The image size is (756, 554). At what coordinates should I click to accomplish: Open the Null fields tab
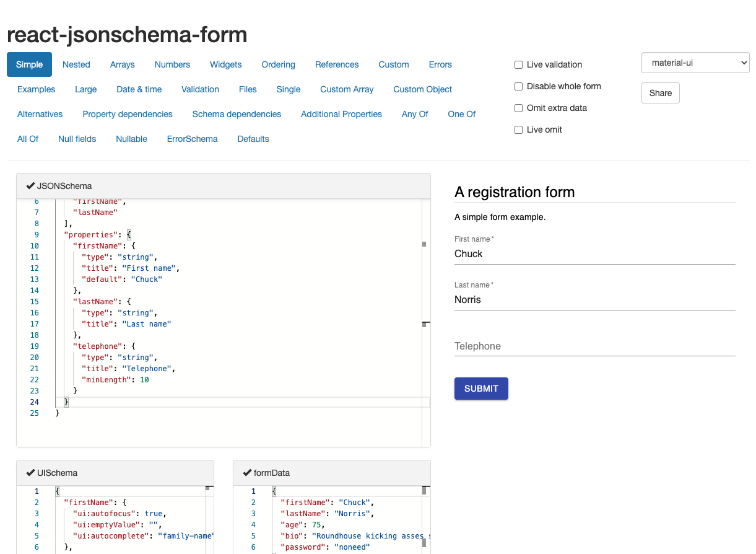coord(77,139)
